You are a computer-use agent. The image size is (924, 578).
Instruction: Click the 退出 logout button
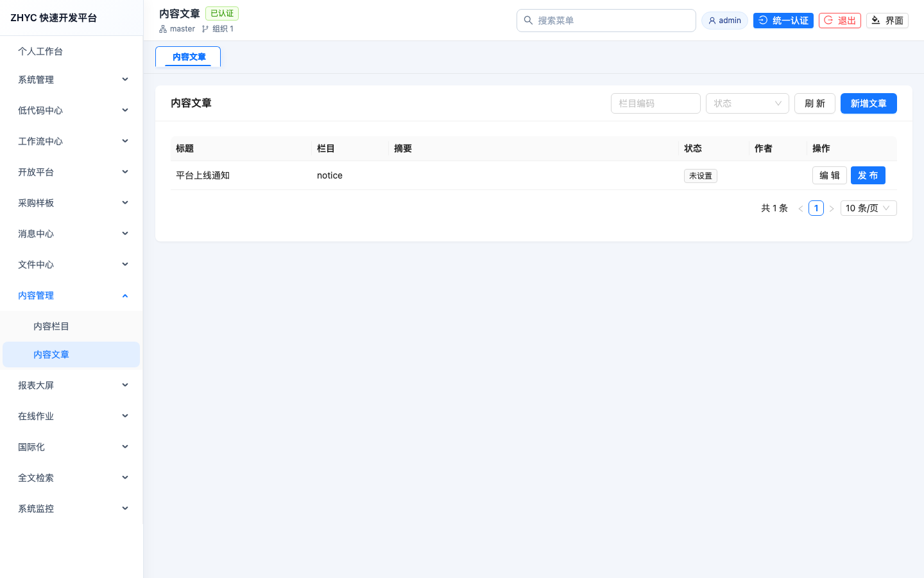click(840, 21)
